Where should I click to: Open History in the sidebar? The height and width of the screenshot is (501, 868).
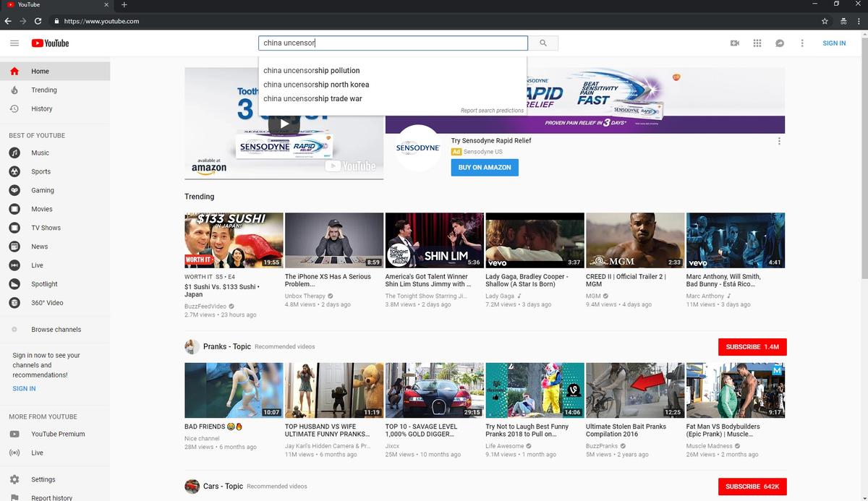tap(41, 109)
